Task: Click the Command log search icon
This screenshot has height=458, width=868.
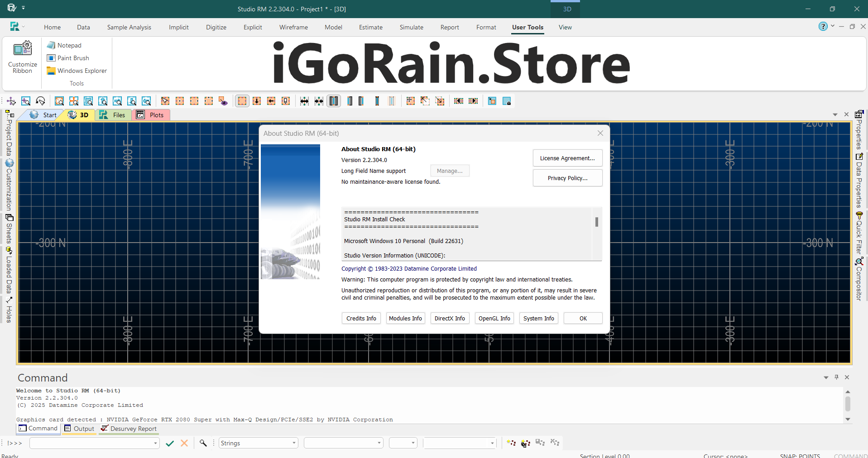Action: [203, 443]
